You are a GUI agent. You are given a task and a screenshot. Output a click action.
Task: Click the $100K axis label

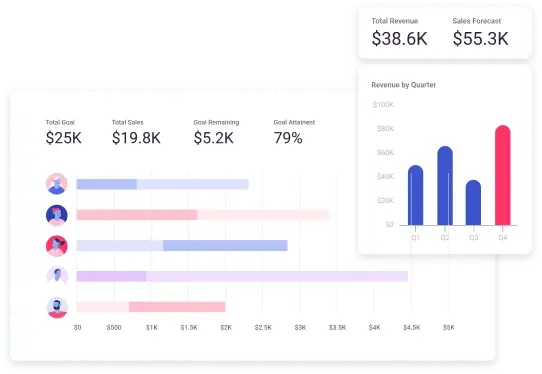[383, 105]
